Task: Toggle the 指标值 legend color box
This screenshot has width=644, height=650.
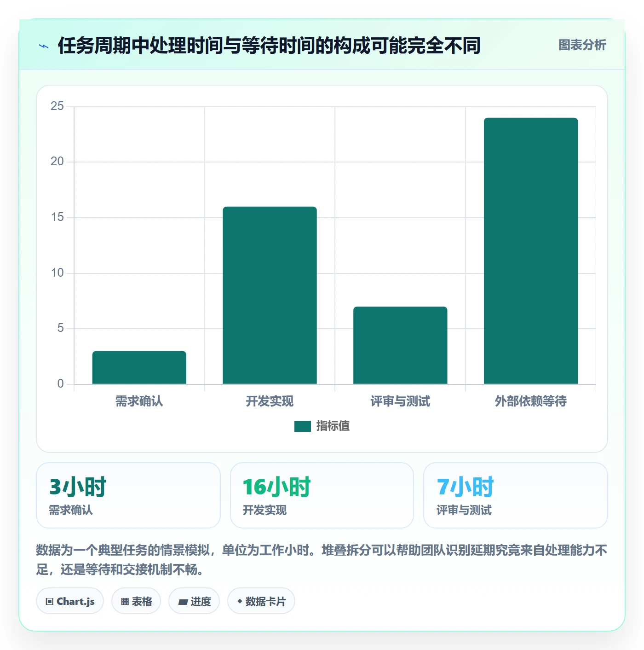Action: click(x=303, y=426)
